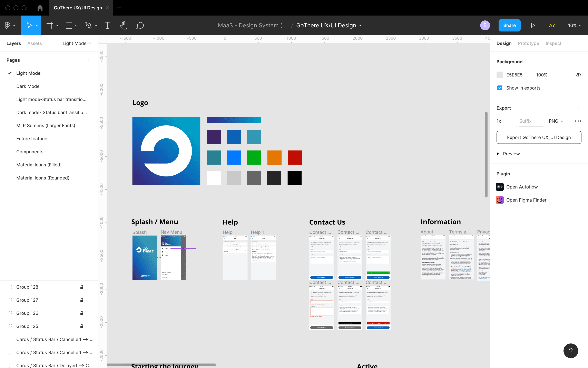
Task: Unlock the Group 125 layer
Action: [82, 326]
